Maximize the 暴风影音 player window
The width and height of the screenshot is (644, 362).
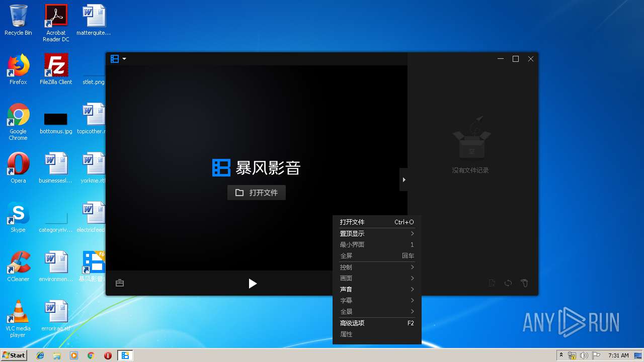[516, 59]
